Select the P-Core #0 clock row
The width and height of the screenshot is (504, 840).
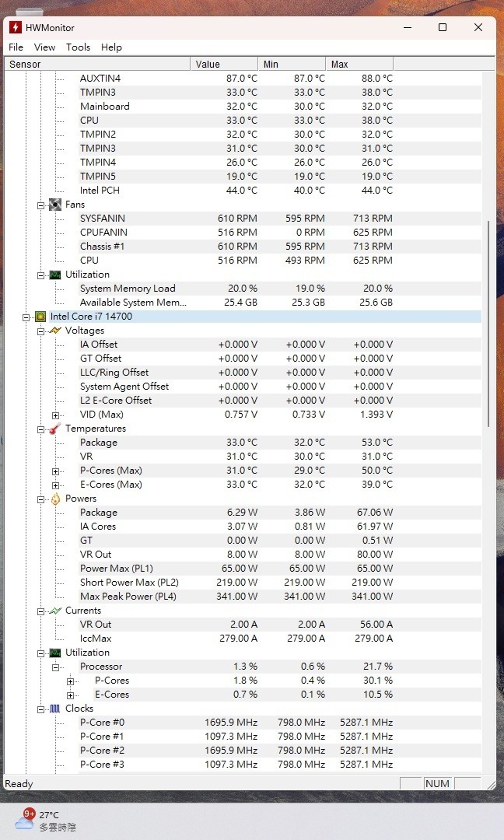pos(280,722)
